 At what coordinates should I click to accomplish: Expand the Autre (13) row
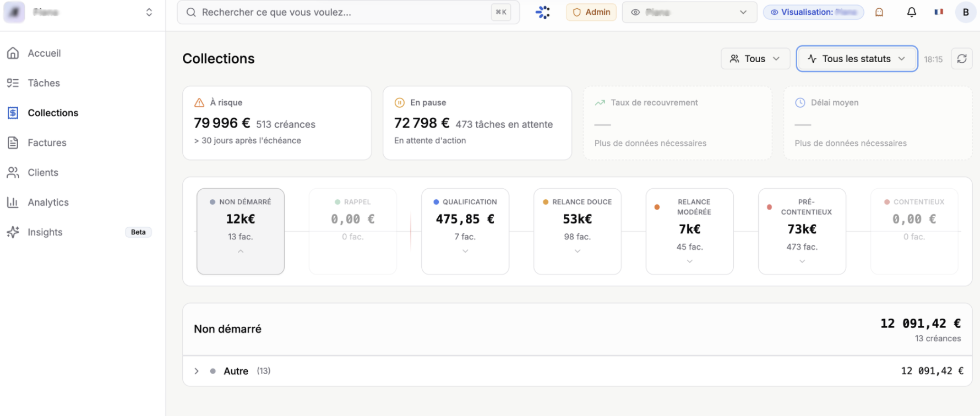[x=197, y=371]
